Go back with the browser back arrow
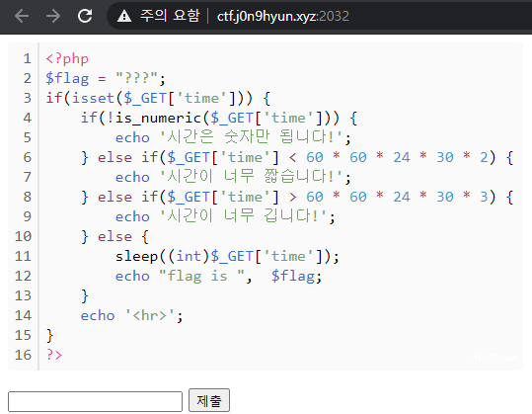The width and height of the screenshot is (532, 414). pyautogui.click(x=22, y=16)
